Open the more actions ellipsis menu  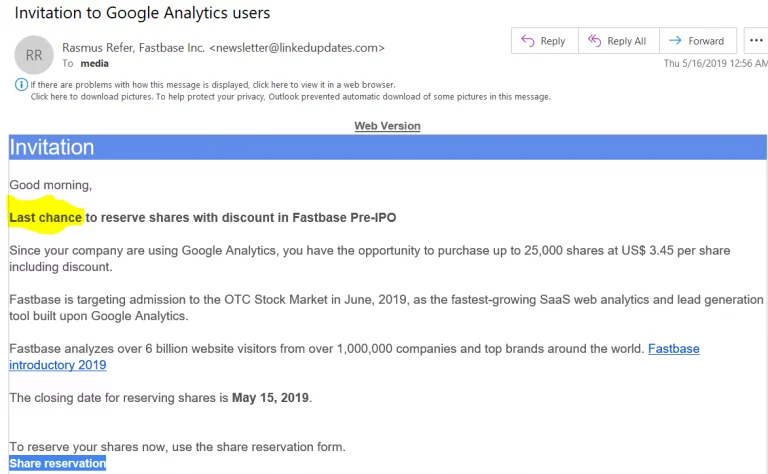pyautogui.click(x=756, y=41)
